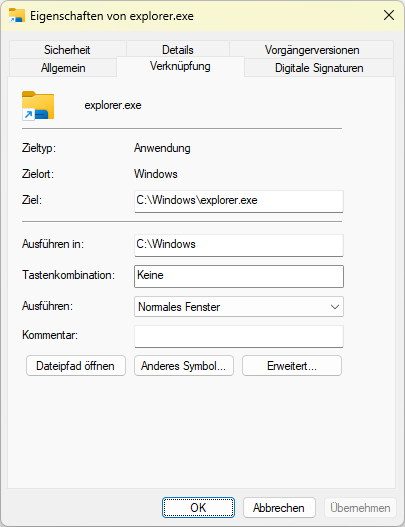
Task: Click the Zielort: label
Action: tap(38, 174)
